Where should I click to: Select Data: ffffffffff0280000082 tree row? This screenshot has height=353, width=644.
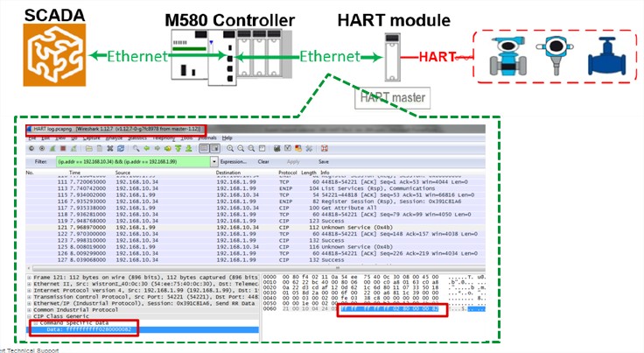pyautogui.click(x=143, y=329)
